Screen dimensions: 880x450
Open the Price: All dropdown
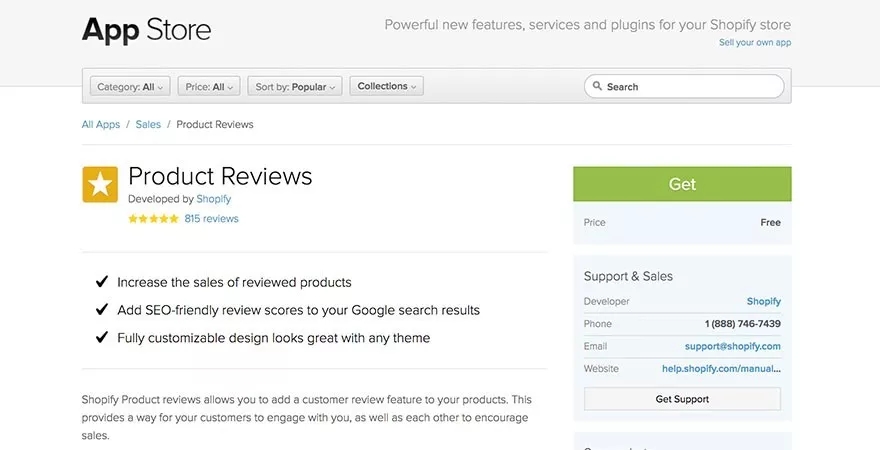point(209,87)
